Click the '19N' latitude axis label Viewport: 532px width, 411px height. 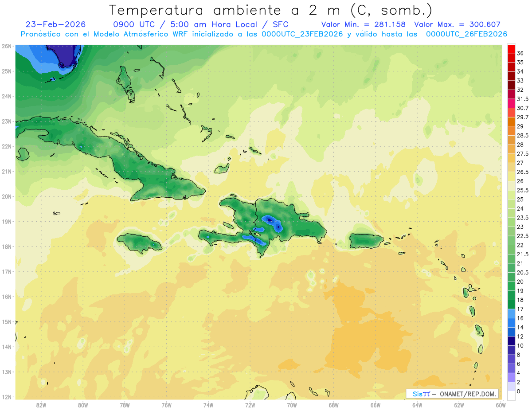tap(7, 221)
